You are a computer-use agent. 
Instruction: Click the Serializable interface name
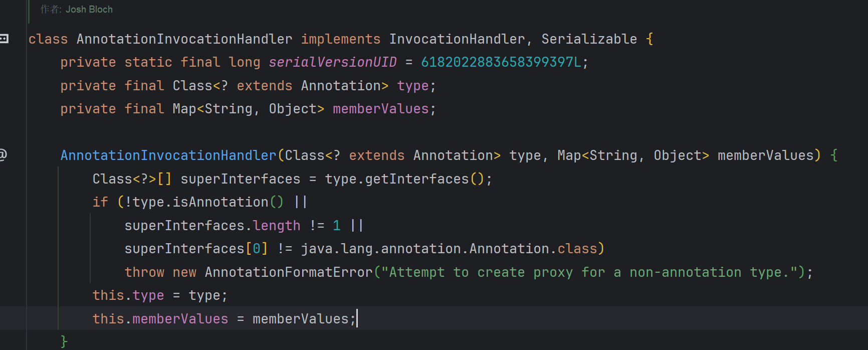click(x=589, y=39)
